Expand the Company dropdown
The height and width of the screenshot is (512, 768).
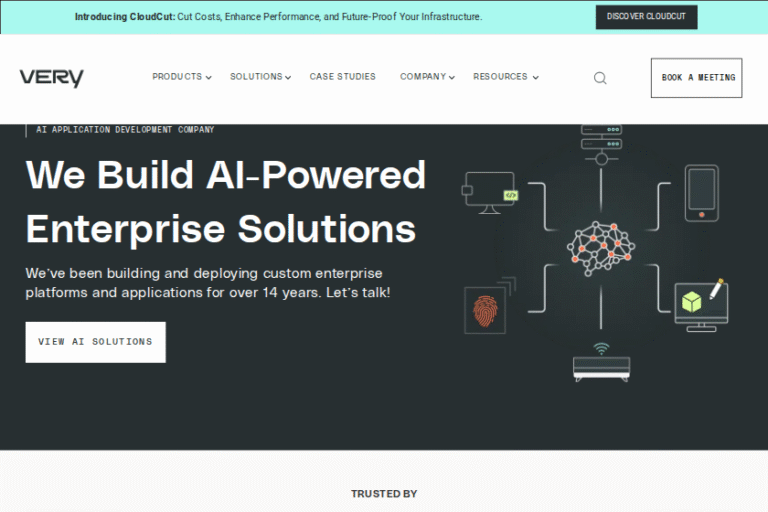coord(427,77)
